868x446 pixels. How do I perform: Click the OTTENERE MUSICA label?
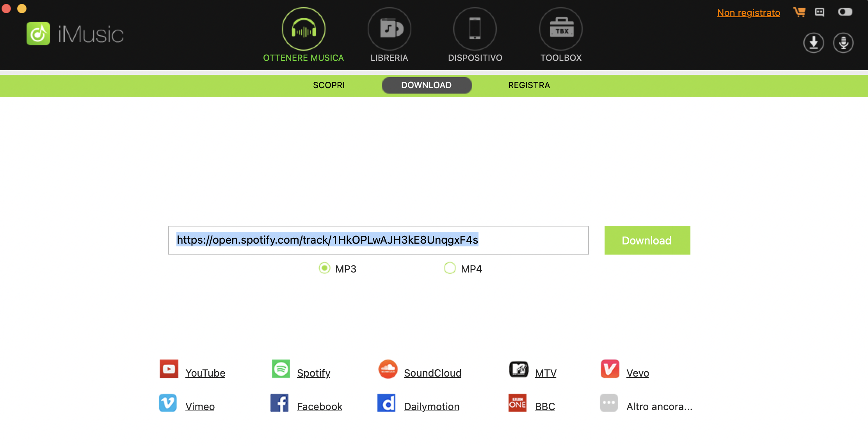tap(304, 58)
